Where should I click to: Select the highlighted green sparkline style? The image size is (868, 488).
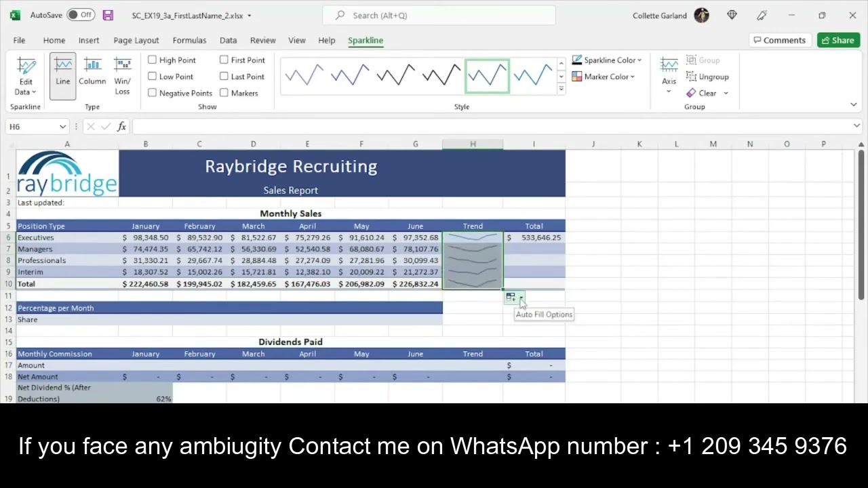coord(487,75)
